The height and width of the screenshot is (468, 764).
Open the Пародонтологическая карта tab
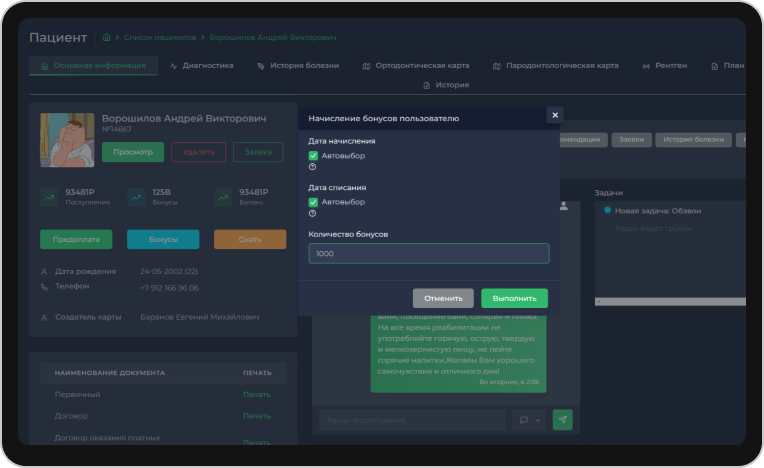click(555, 66)
